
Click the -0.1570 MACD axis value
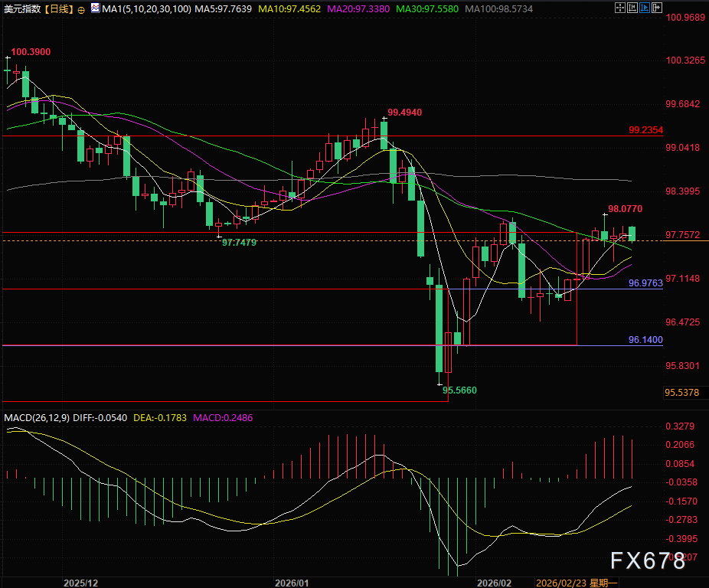[x=681, y=501]
